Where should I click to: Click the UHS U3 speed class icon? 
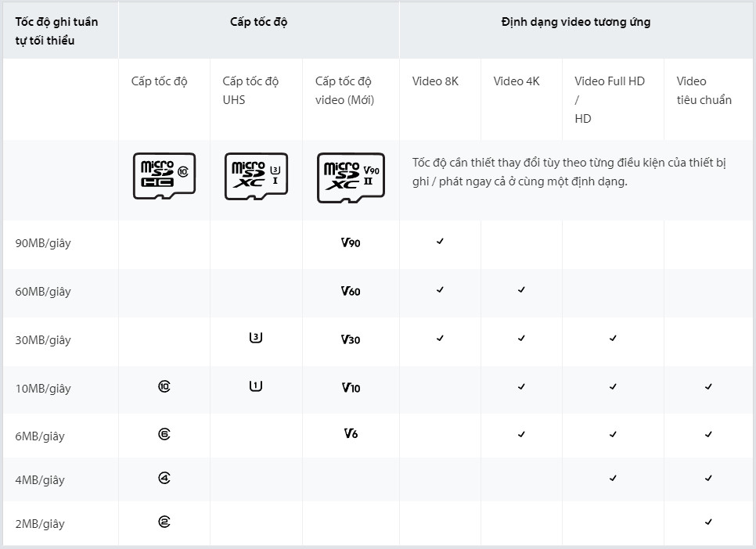(x=255, y=338)
